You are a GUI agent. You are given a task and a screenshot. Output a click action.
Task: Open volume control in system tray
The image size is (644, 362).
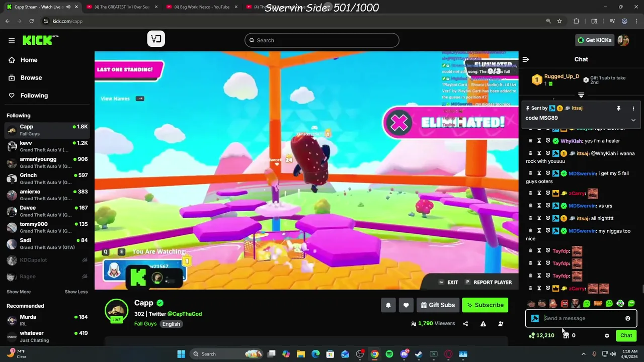pyautogui.click(x=613, y=354)
